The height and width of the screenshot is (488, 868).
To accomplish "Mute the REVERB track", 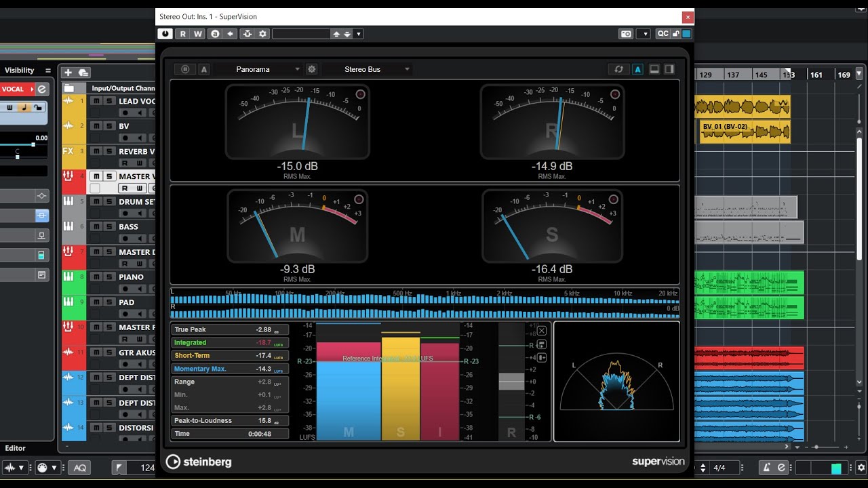I will [96, 151].
